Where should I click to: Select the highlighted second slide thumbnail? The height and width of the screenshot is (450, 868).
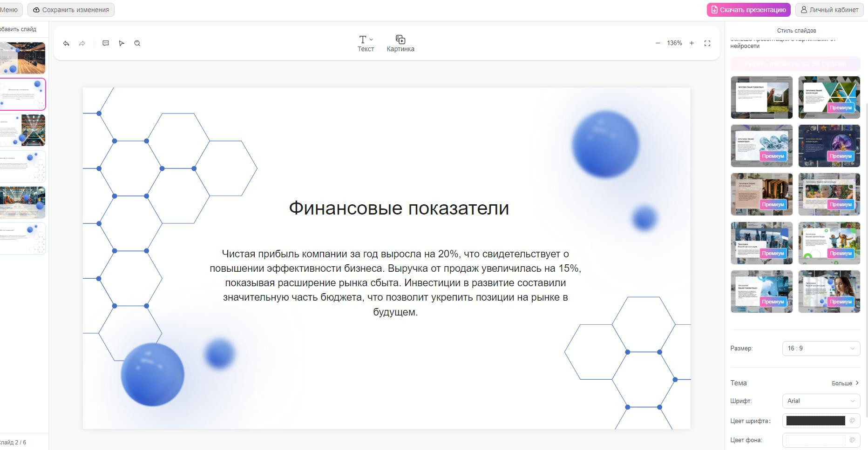[x=22, y=94]
